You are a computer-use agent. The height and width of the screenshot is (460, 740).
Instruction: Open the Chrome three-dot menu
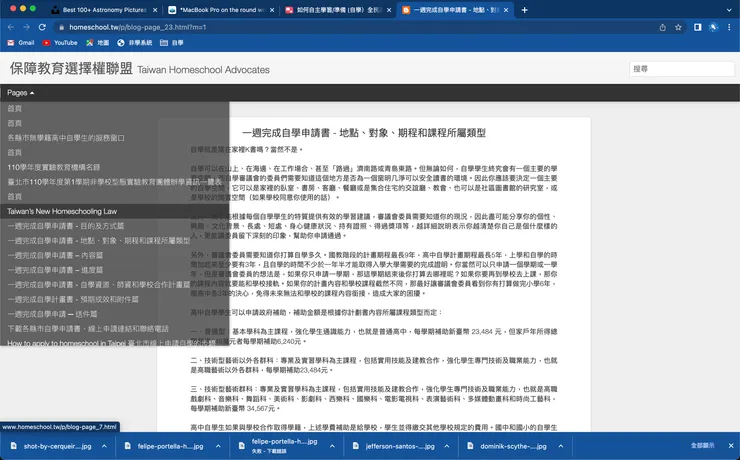[x=729, y=27]
